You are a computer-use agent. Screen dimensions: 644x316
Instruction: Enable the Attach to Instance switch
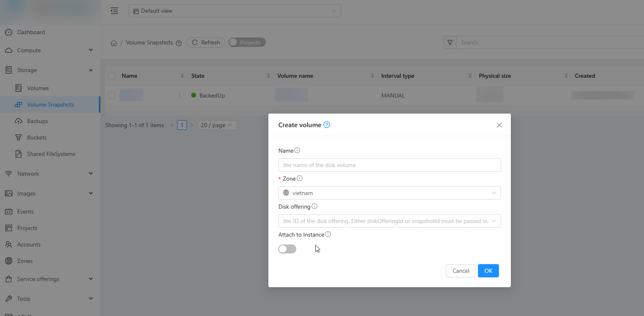pos(287,249)
